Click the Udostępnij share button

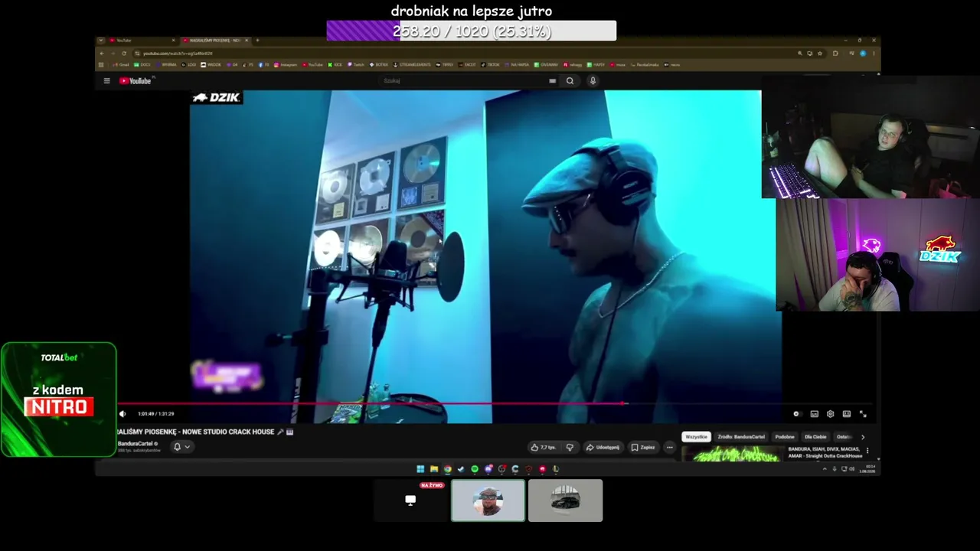603,447
